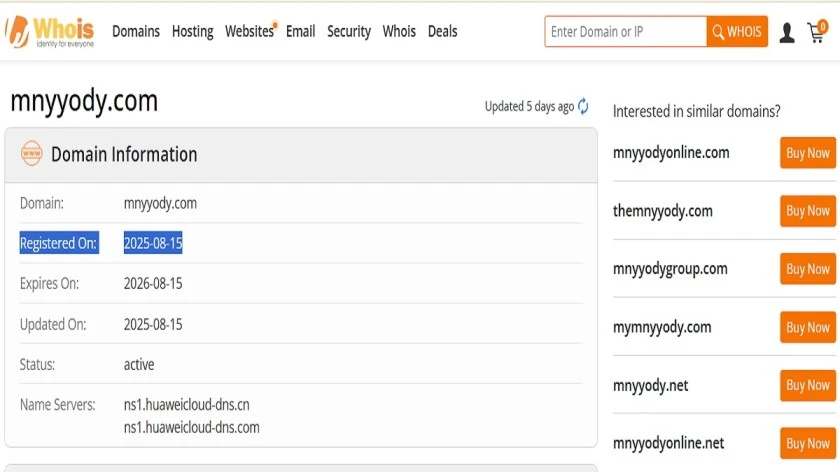Click the Status label

(38, 364)
